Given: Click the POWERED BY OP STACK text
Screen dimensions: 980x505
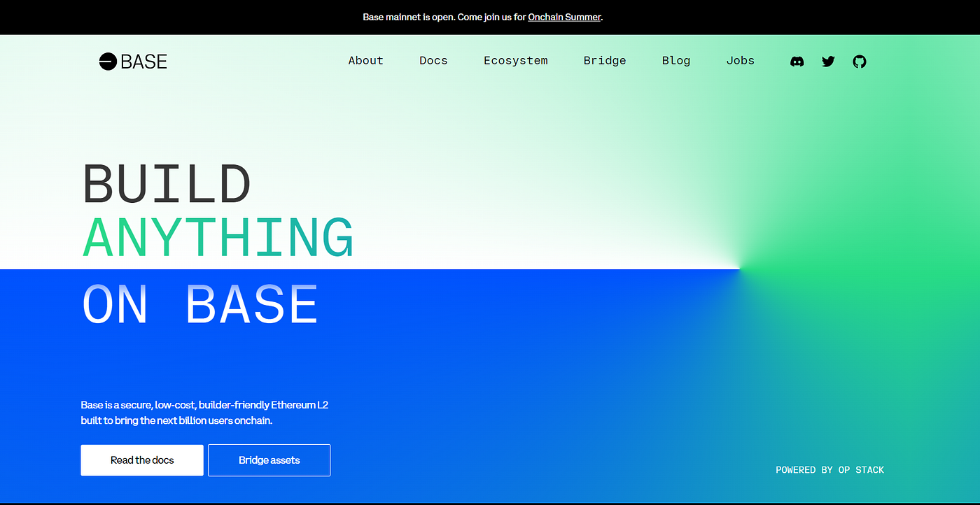Looking at the screenshot, I should [830, 470].
